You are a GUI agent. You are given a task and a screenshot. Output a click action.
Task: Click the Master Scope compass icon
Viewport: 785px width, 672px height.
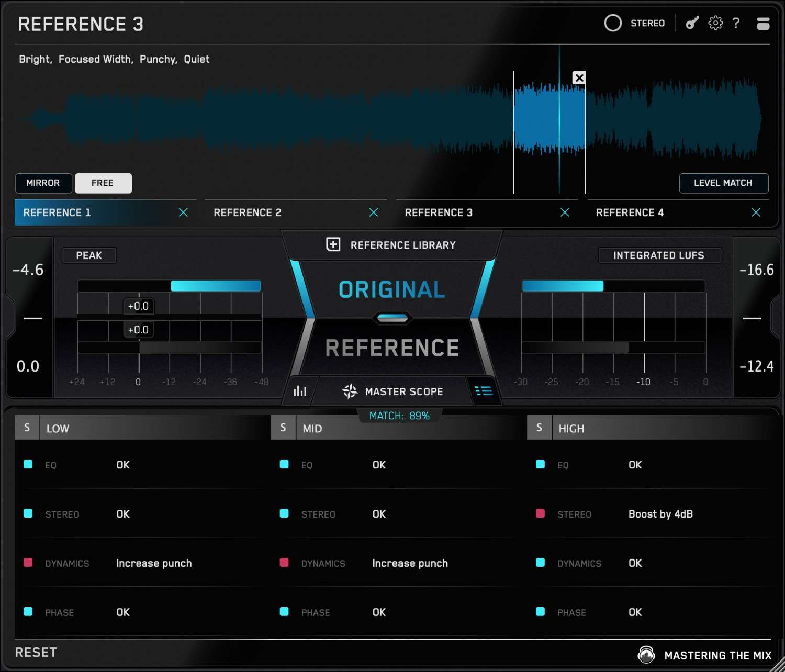(350, 391)
